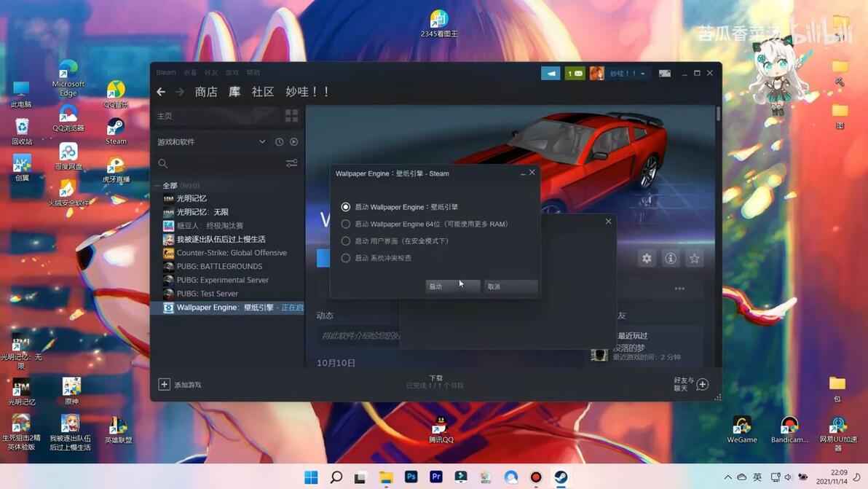Screen dimensions: 868x489
Task: Open the Steam menu in menu bar
Action: 165,73
